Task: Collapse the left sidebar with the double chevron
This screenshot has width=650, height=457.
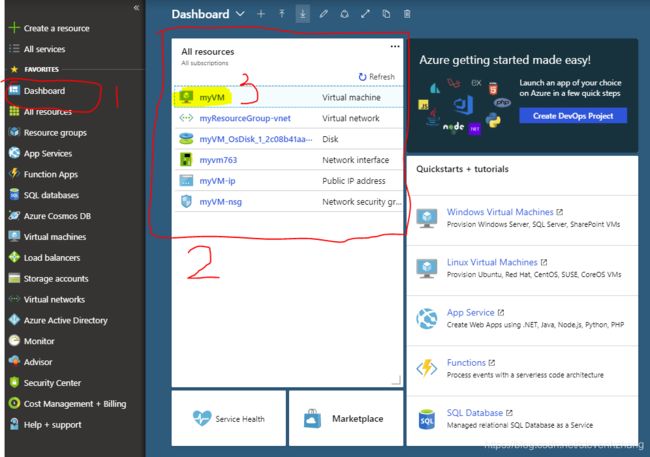Action: pos(136,7)
